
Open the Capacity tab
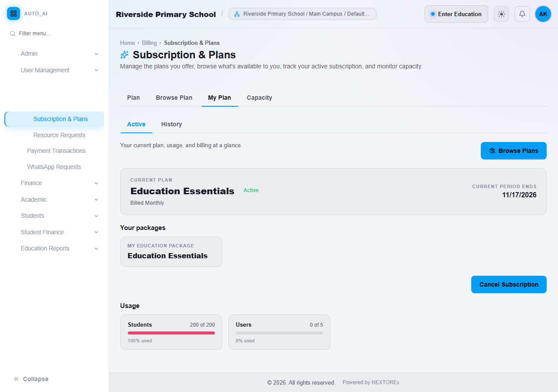(259, 98)
